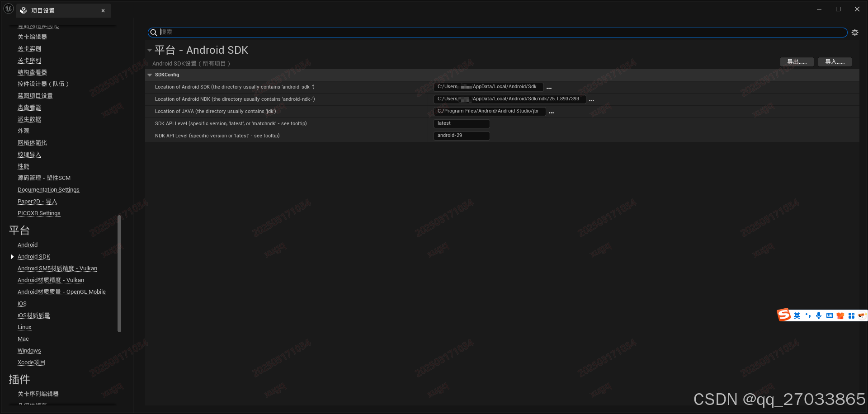Open search options via the gear icon

pos(855,32)
